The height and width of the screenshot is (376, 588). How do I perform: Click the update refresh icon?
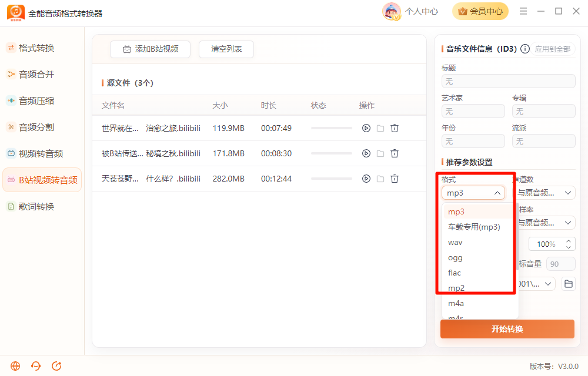click(56, 366)
